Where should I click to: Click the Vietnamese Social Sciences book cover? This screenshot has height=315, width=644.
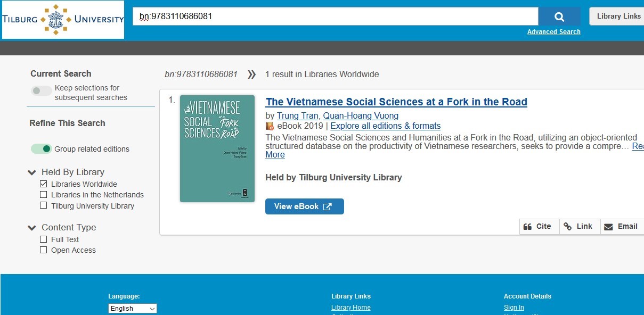pos(217,148)
